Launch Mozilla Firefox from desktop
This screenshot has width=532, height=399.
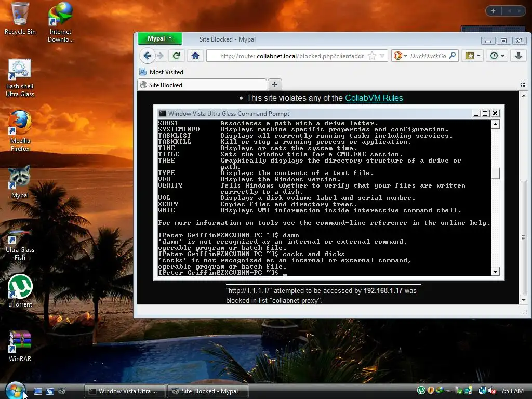click(x=20, y=130)
